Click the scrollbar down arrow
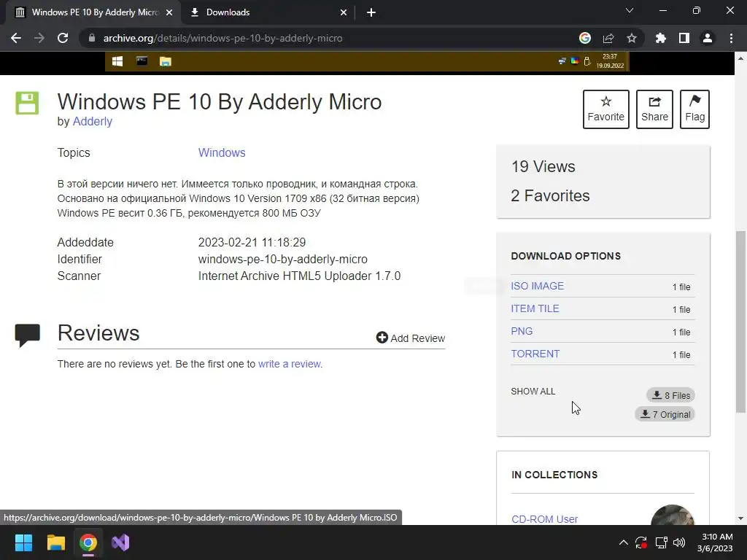Viewport: 747px width, 560px height. click(740, 518)
